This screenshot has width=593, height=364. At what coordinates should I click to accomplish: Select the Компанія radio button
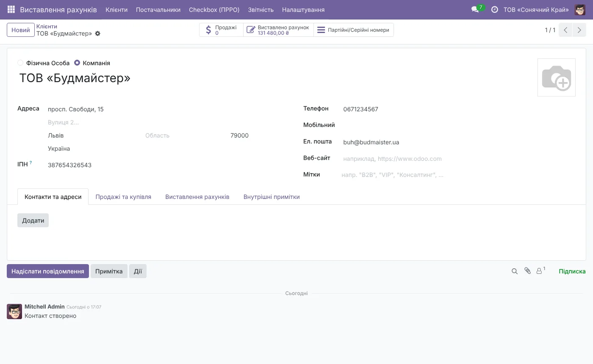click(77, 63)
